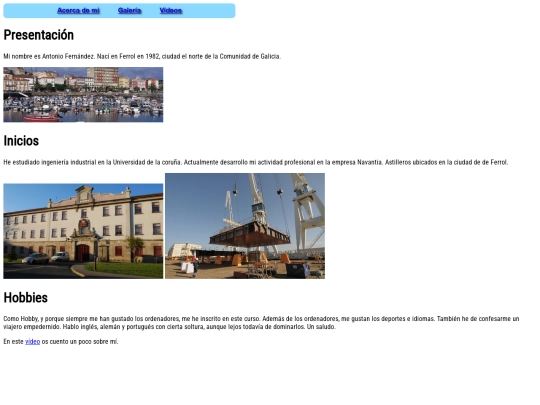Click the Ferrol harbor photo
Viewport: 540px width, 405px height.
[x=83, y=95]
